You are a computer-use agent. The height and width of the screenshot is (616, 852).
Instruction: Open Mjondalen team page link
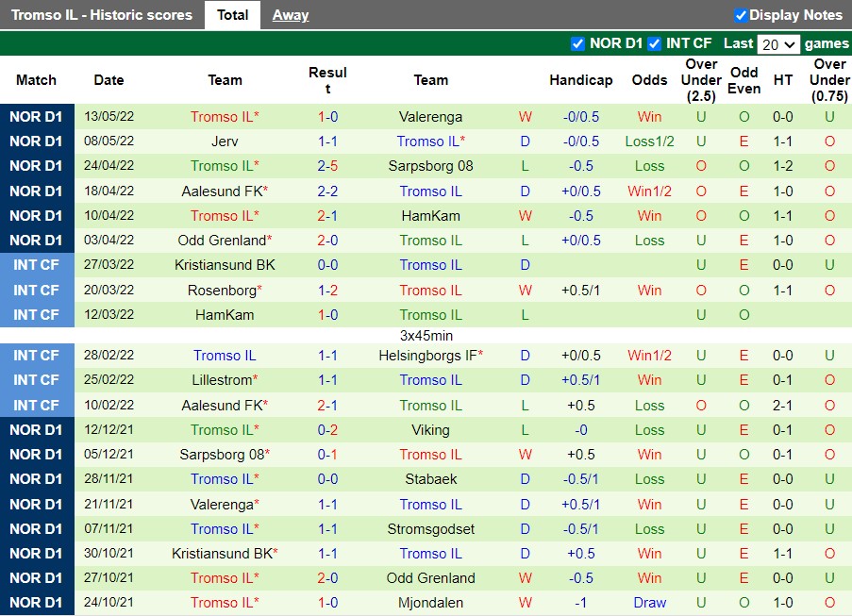(x=430, y=603)
